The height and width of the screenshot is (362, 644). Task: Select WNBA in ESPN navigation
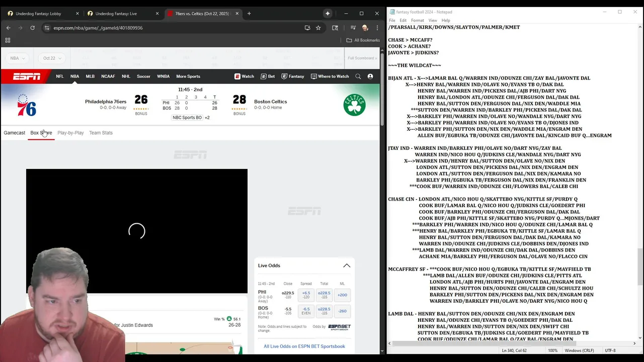163,76
